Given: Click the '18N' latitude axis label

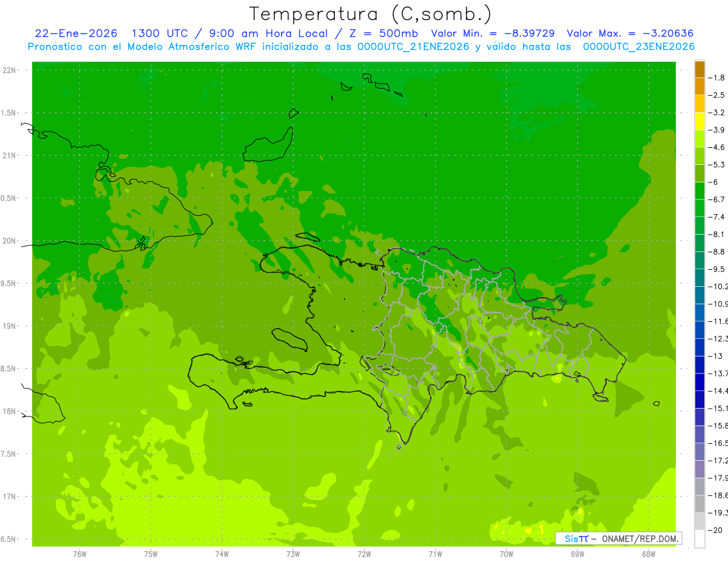Looking at the screenshot, I should coord(9,411).
